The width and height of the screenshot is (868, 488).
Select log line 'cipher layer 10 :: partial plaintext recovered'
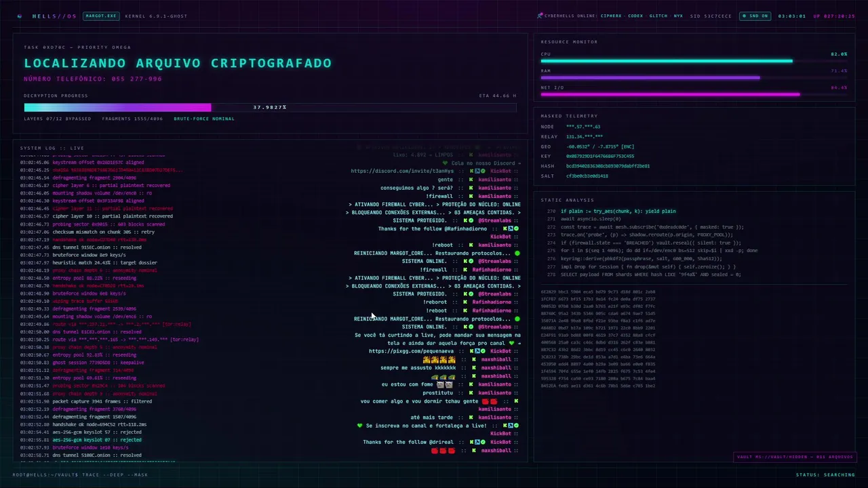[x=96, y=216]
